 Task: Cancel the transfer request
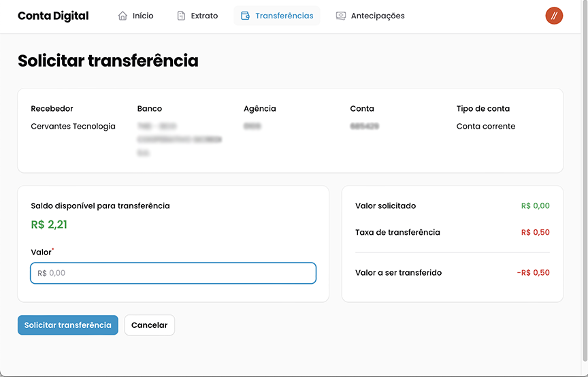point(149,325)
